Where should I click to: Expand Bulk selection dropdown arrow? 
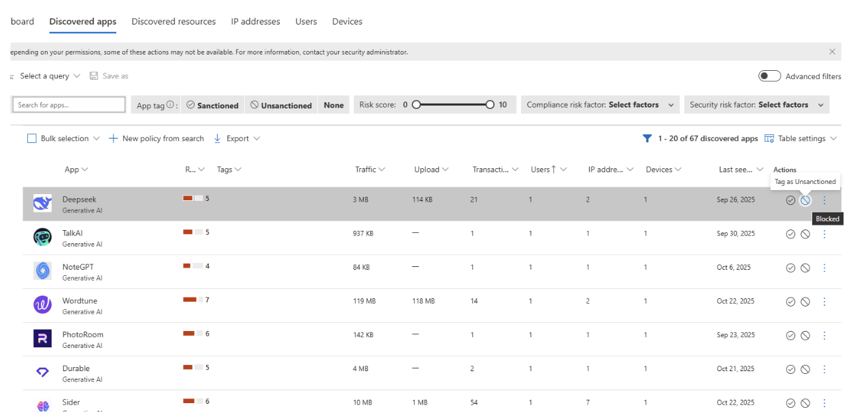pos(96,138)
